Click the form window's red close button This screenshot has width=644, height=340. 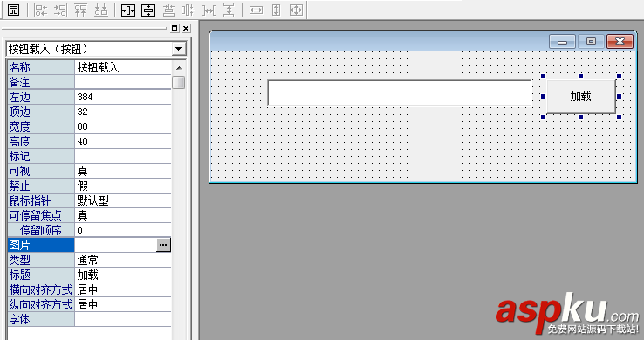[x=620, y=42]
